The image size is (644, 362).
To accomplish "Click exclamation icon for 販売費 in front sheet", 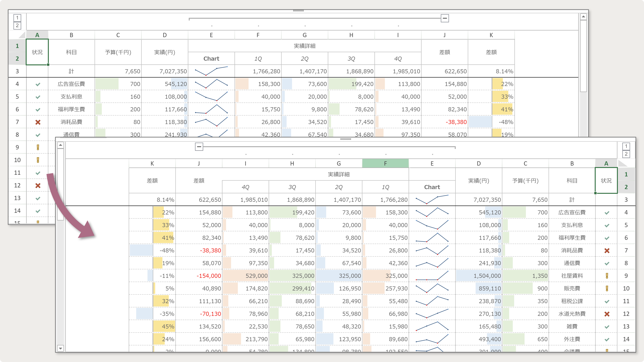I will pos(607,289).
